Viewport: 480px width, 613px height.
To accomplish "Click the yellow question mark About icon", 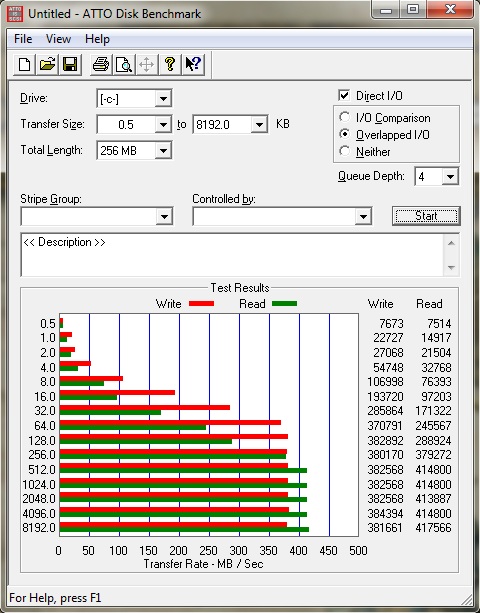I will 170,65.
